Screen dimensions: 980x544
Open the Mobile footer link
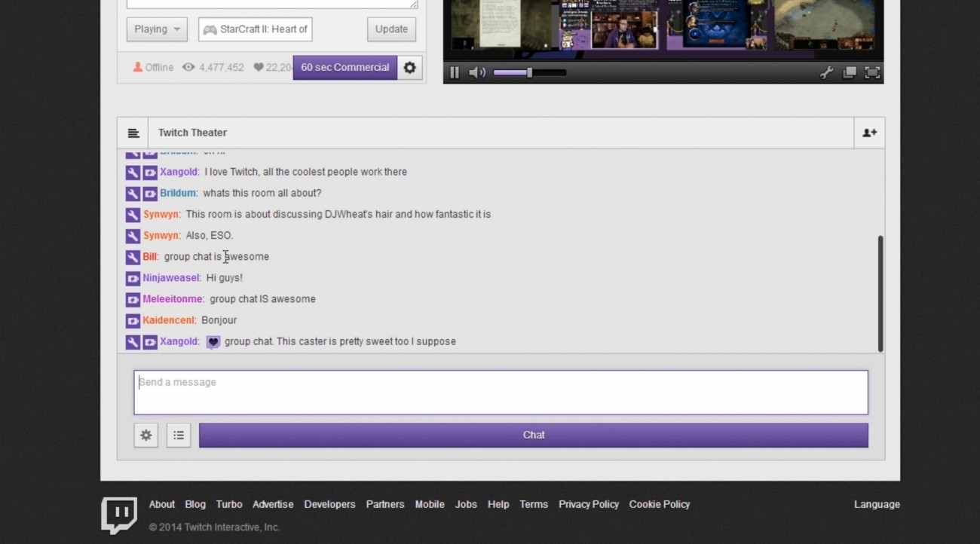430,504
